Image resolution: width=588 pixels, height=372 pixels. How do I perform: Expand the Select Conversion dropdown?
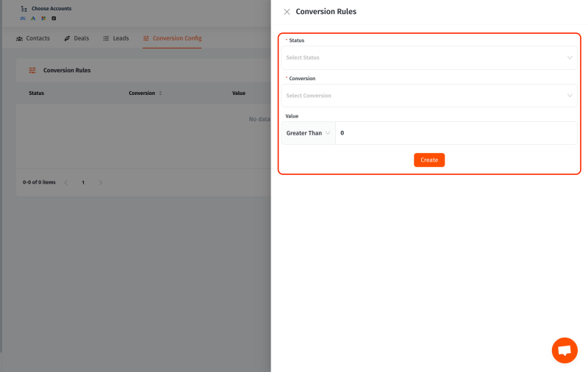(429, 96)
